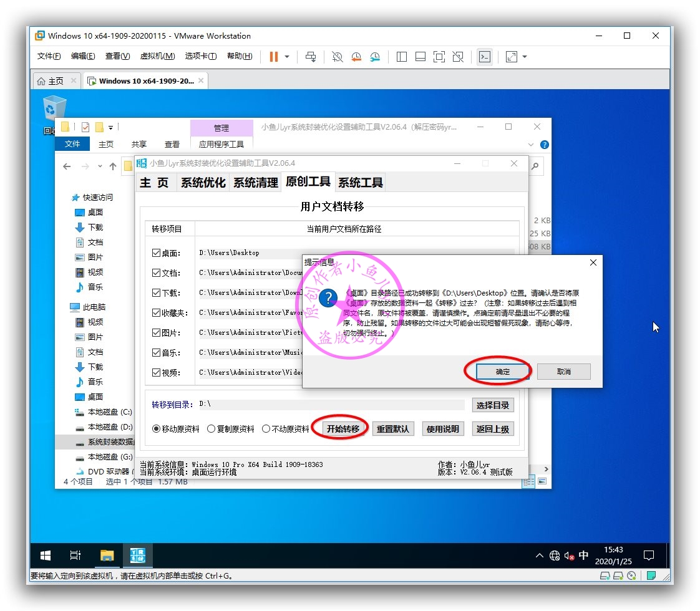Open the 文件 tab in Explorer ribbon

click(72, 144)
